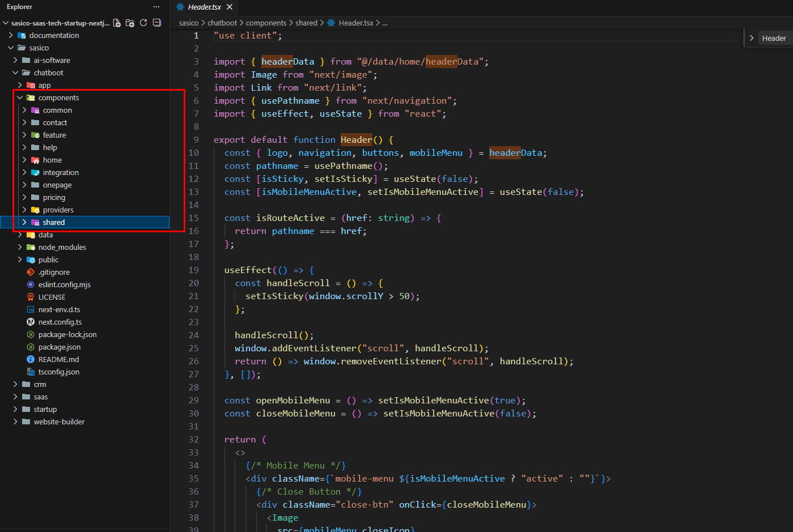This screenshot has height=532, width=793.
Task: Click the git icon beside .gitignore
Action: pyautogui.click(x=31, y=272)
